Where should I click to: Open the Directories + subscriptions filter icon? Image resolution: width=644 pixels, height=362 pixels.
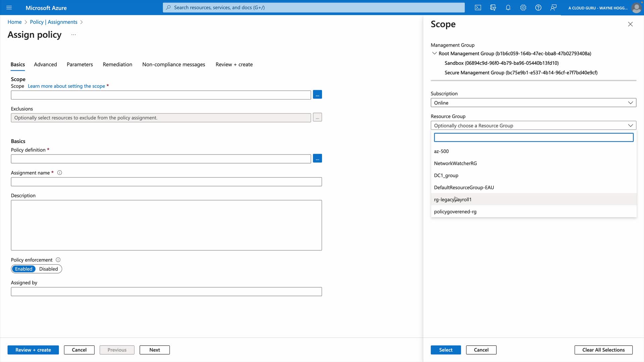coord(493,7)
